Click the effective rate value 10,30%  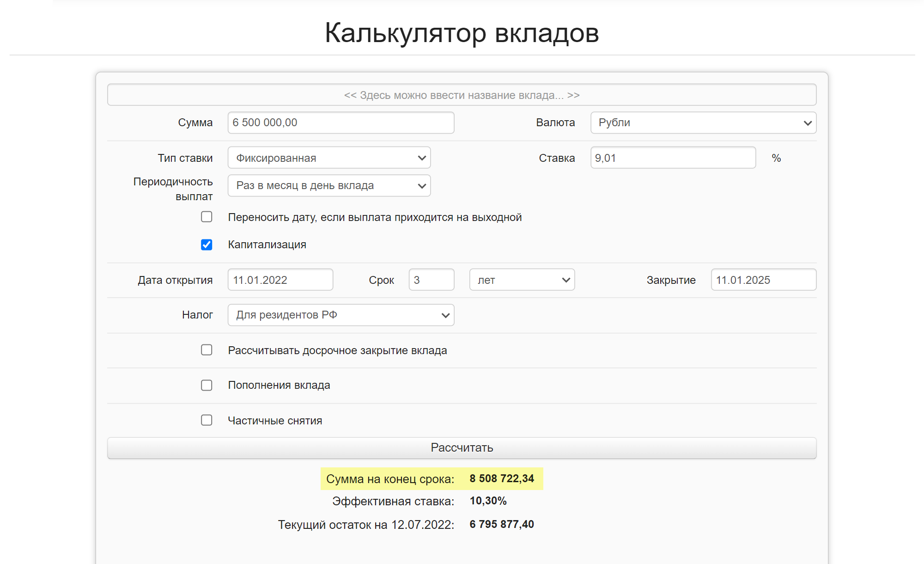[488, 501]
